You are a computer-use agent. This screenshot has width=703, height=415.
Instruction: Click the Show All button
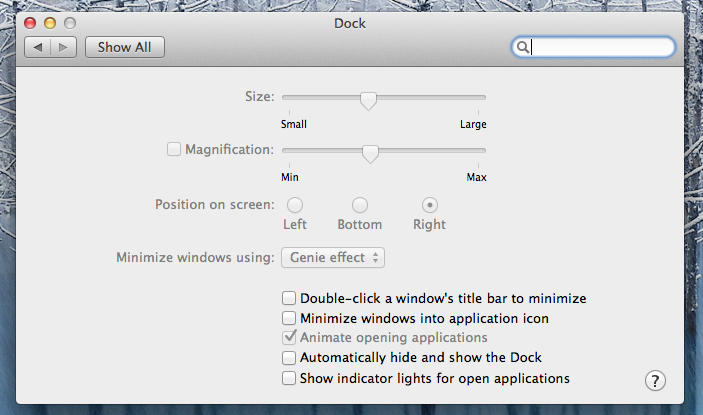point(125,47)
